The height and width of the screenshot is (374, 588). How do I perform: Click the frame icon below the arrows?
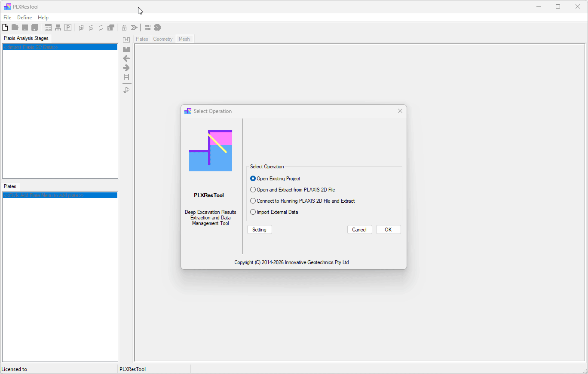(126, 77)
